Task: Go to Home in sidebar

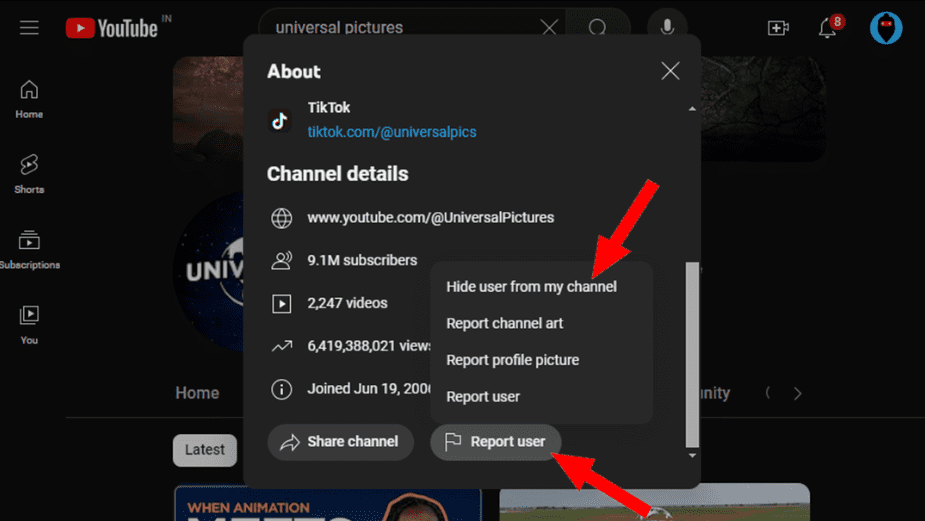Action: click(x=29, y=99)
